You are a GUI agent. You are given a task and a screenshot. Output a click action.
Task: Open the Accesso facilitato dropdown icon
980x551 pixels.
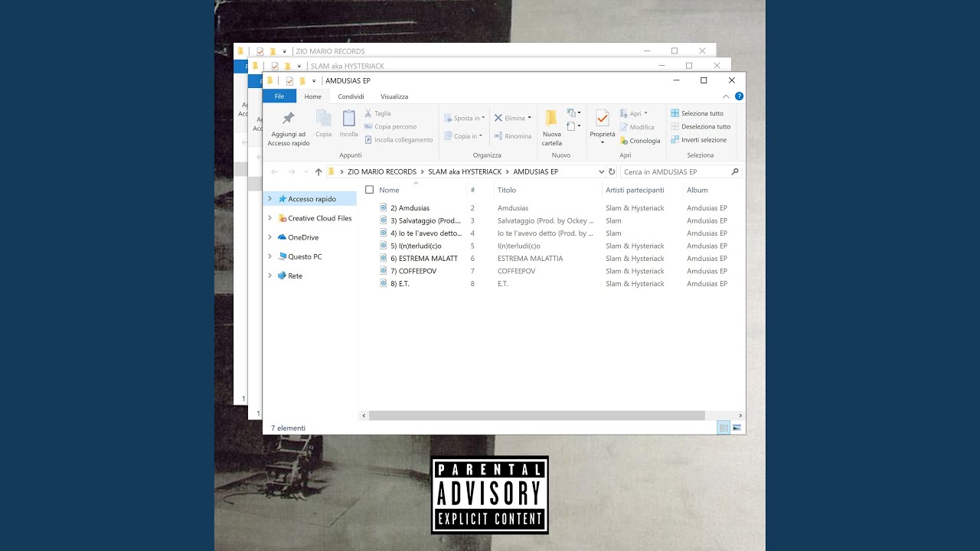point(574,126)
